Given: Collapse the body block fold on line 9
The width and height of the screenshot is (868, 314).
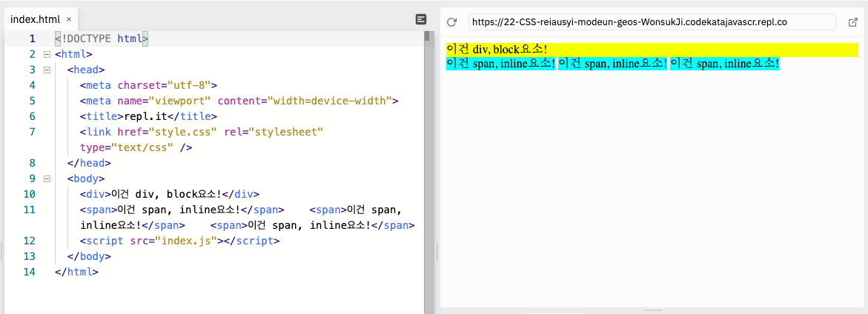Looking at the screenshot, I should pyautogui.click(x=47, y=178).
